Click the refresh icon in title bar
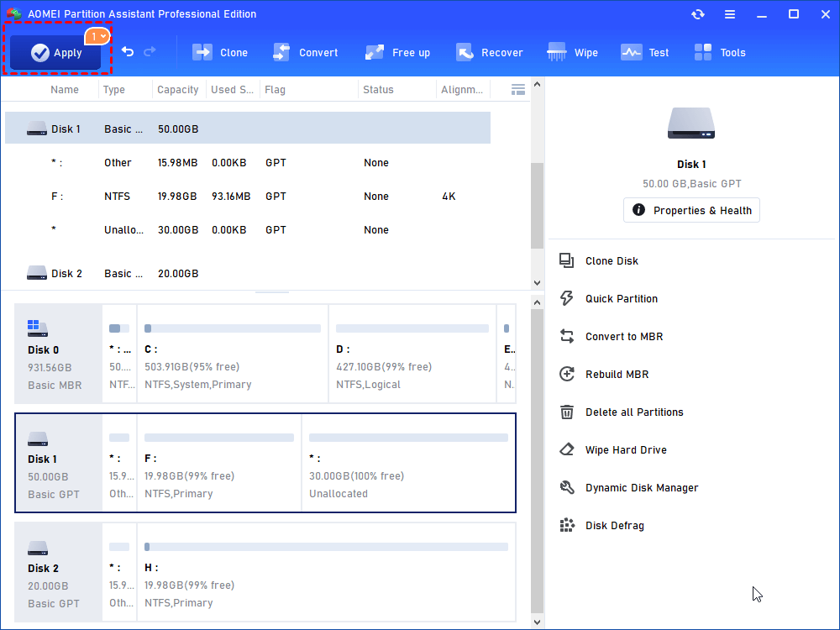This screenshot has width=840, height=630. 697,14
